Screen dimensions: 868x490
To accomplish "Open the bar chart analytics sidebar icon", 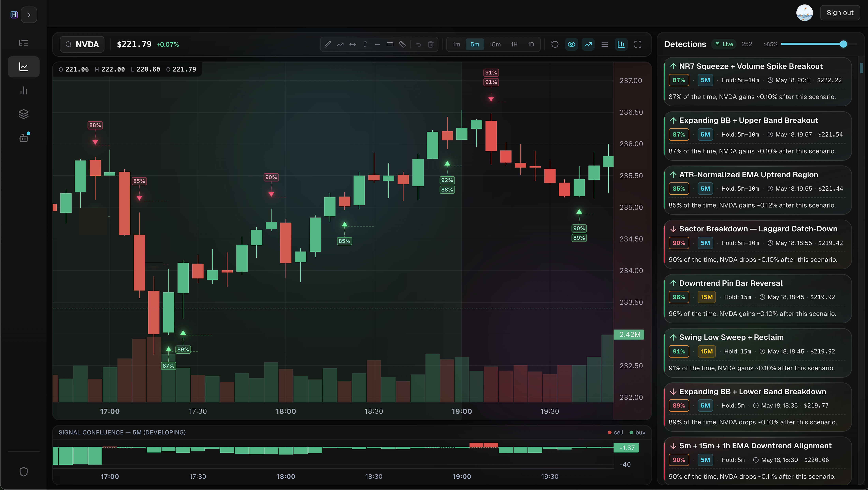I will 24,90.
